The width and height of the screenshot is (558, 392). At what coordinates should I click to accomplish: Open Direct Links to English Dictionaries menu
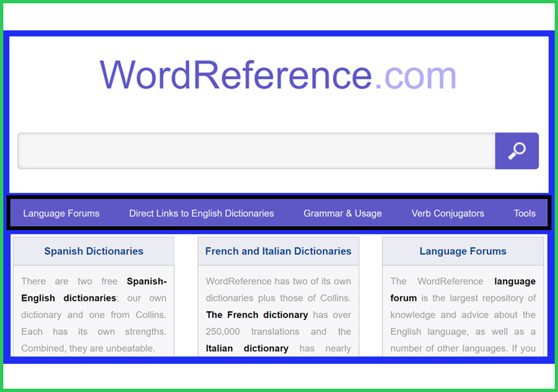tap(201, 213)
